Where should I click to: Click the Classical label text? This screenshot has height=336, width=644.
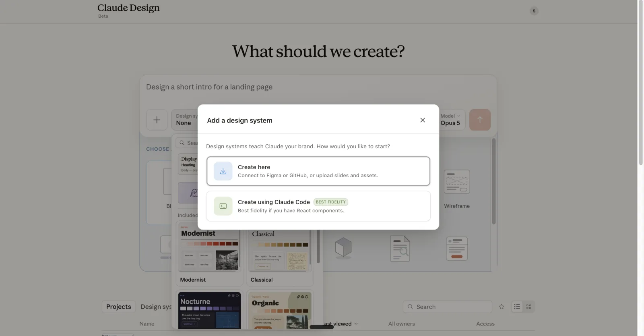[x=262, y=280]
